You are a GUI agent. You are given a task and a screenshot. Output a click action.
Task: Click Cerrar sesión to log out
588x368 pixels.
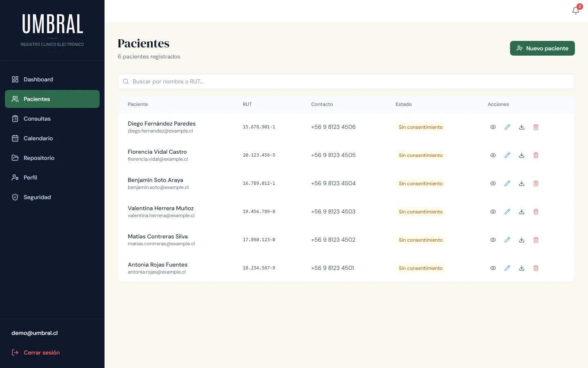(36, 352)
